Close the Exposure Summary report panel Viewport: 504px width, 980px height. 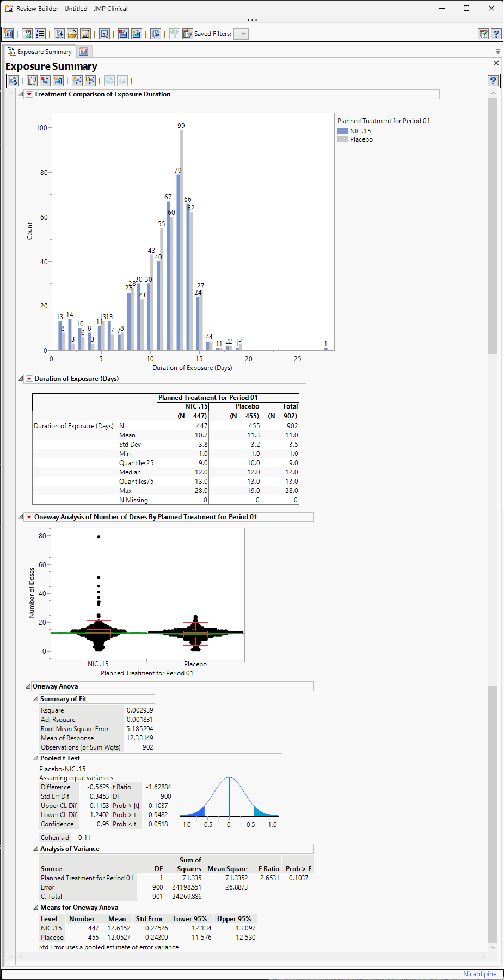pos(496,63)
